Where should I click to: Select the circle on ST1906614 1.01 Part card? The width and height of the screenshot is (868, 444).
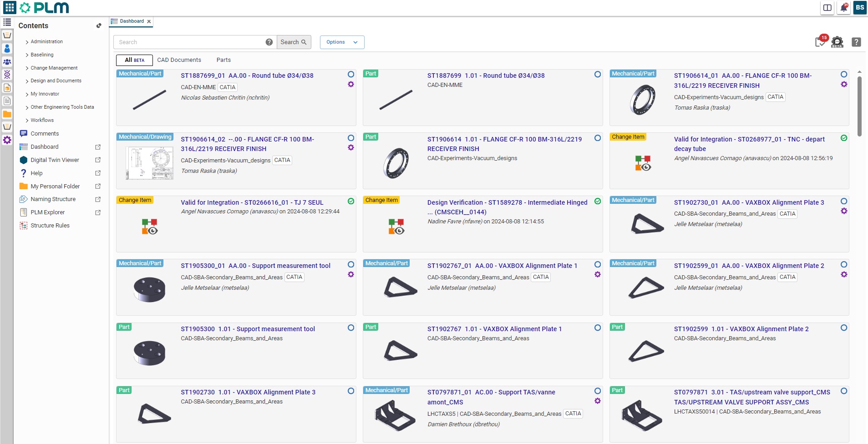click(x=598, y=138)
